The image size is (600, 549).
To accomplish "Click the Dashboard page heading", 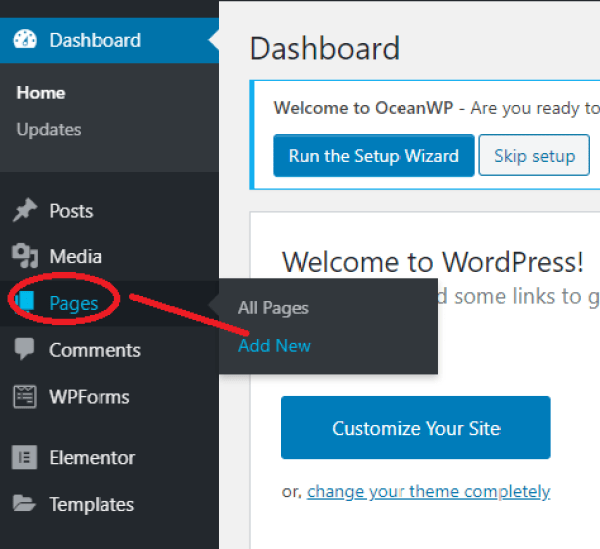I will pyautogui.click(x=325, y=49).
